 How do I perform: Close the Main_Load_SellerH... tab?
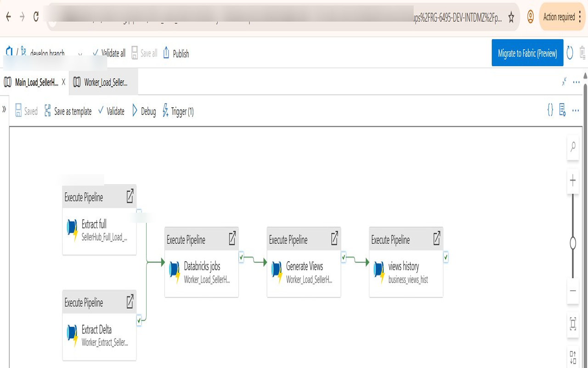pyautogui.click(x=63, y=82)
